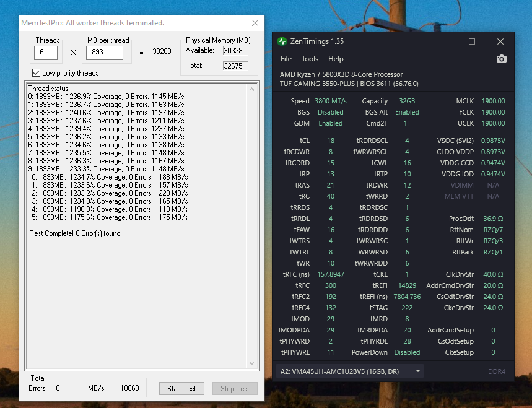Viewport: 532px width, 408px height.
Task: Click the ZenTimings green heartbeat app icon
Action: [x=282, y=41]
